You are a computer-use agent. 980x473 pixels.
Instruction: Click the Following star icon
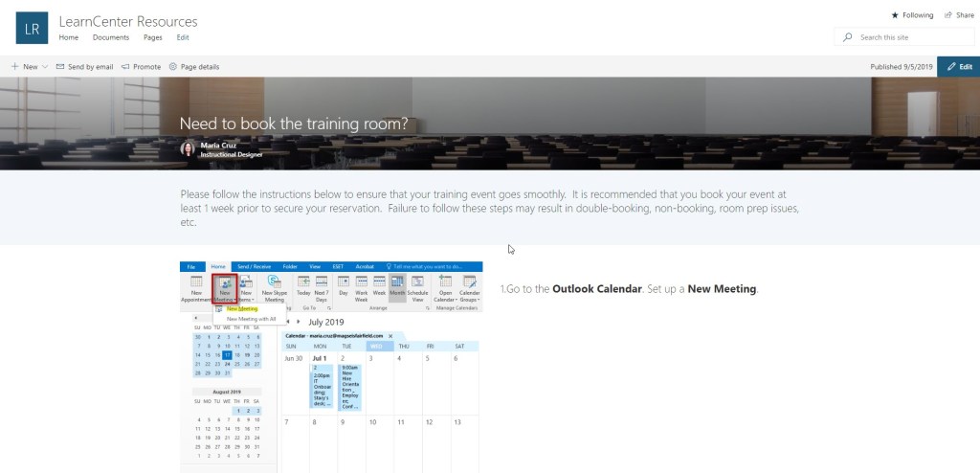[x=895, y=15]
